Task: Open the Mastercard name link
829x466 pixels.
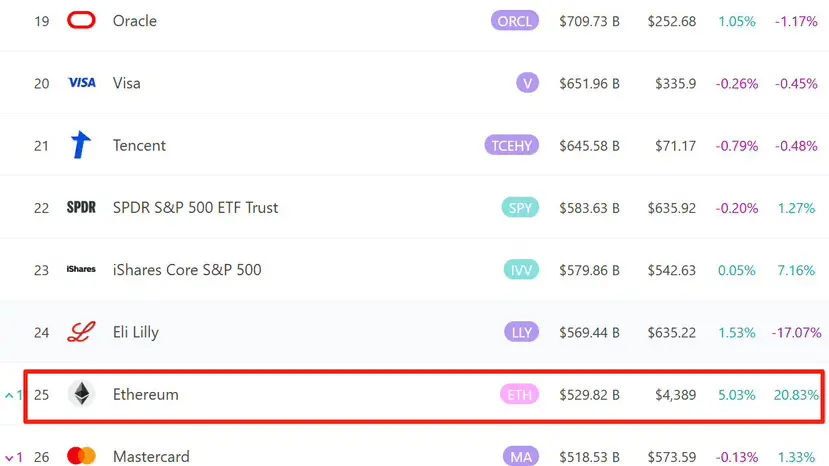Action: 151,456
